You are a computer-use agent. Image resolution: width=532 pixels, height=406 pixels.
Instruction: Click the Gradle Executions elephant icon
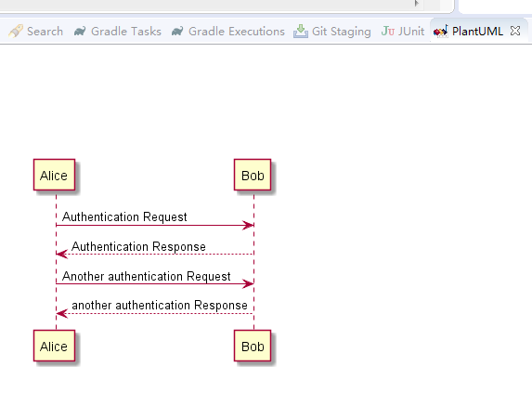point(177,32)
